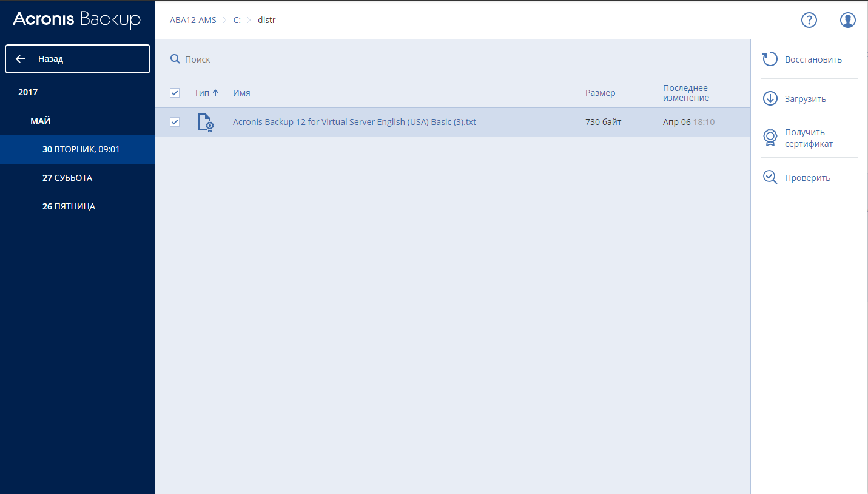Select the 30 ВТОРНИК, 09:01 backup
Image resolution: width=868 pixels, height=494 pixels.
tap(78, 149)
